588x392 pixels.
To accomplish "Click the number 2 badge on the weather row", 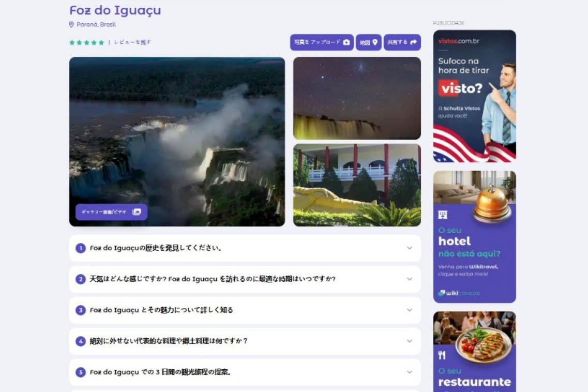I will coord(81,279).
